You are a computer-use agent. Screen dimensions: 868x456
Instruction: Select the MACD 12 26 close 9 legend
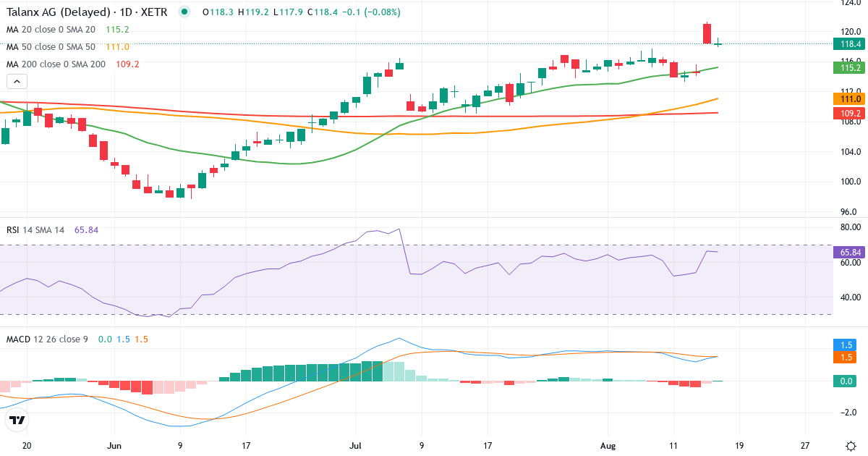click(x=48, y=339)
